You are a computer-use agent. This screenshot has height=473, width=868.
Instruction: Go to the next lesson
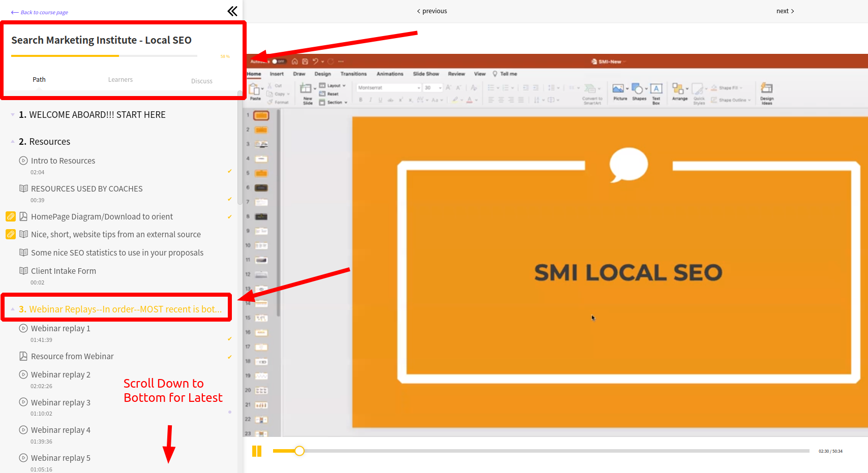pyautogui.click(x=785, y=11)
